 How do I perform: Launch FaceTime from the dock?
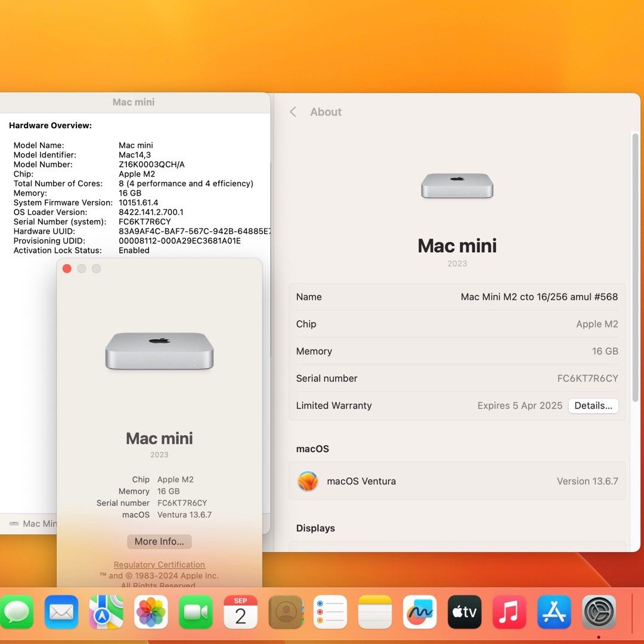tap(196, 612)
